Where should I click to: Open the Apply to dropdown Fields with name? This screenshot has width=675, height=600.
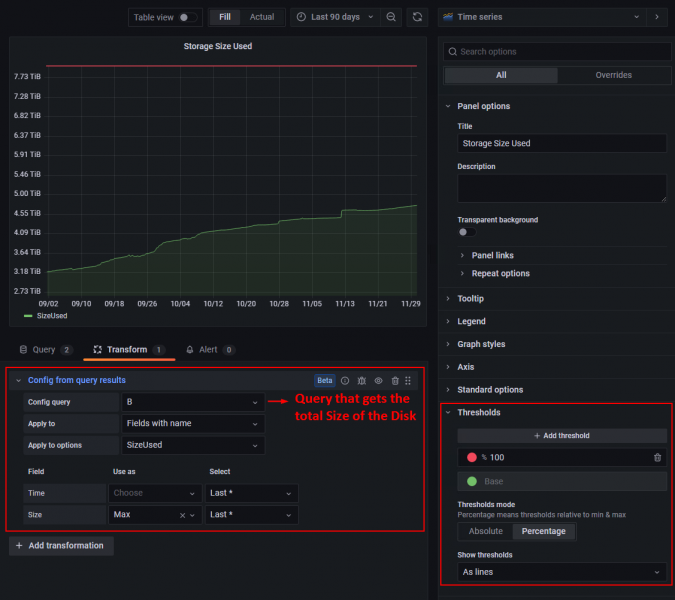pos(193,424)
